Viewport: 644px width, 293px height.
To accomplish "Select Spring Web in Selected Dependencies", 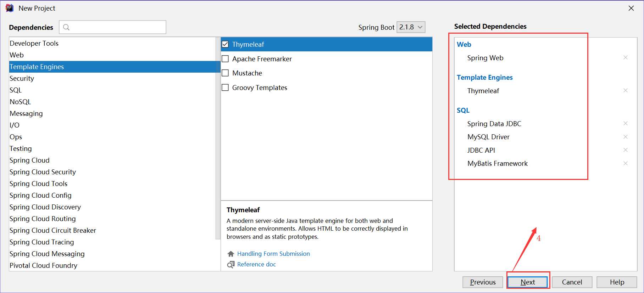I will pyautogui.click(x=485, y=58).
